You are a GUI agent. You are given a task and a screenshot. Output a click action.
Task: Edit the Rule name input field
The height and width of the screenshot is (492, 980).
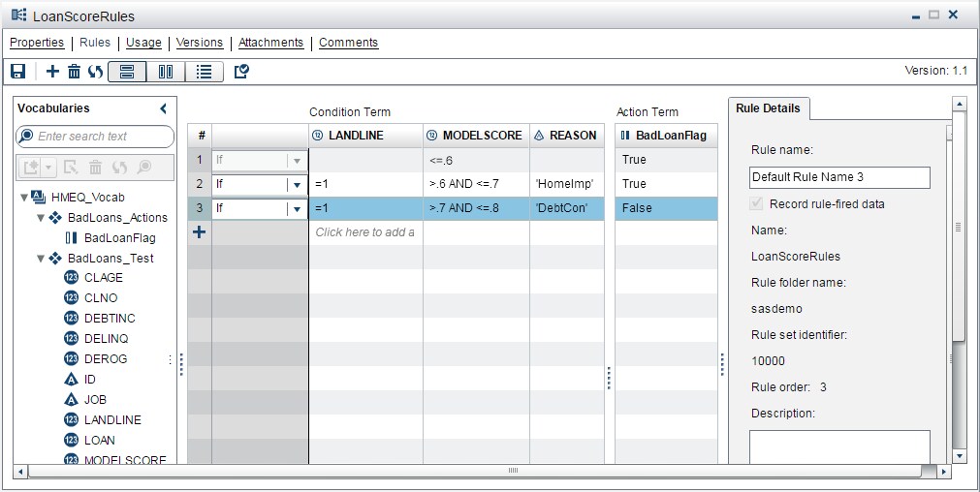click(x=839, y=177)
